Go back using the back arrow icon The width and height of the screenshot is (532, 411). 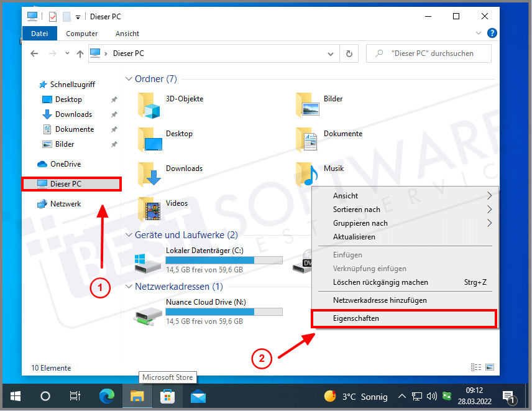pyautogui.click(x=35, y=53)
